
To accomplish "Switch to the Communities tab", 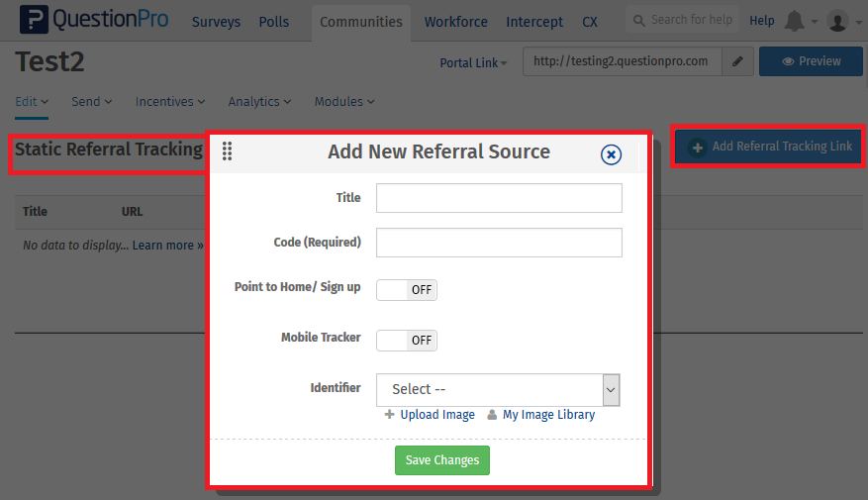I will click(x=361, y=21).
